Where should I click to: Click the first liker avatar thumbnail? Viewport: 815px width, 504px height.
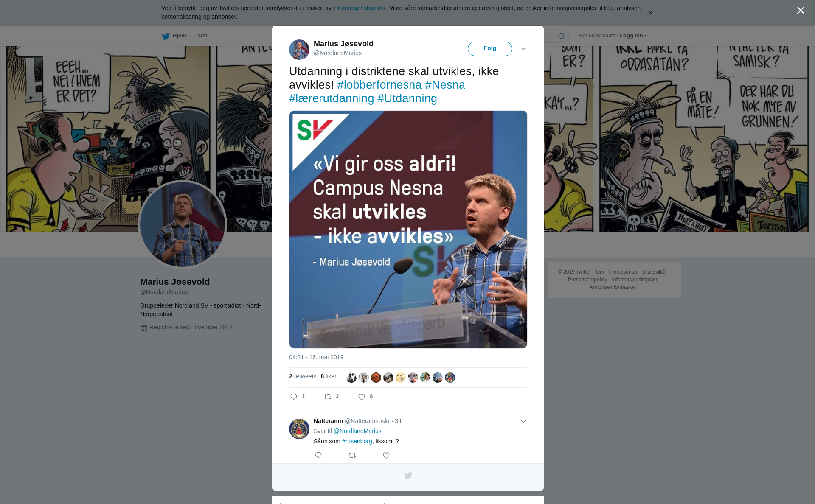(x=351, y=378)
